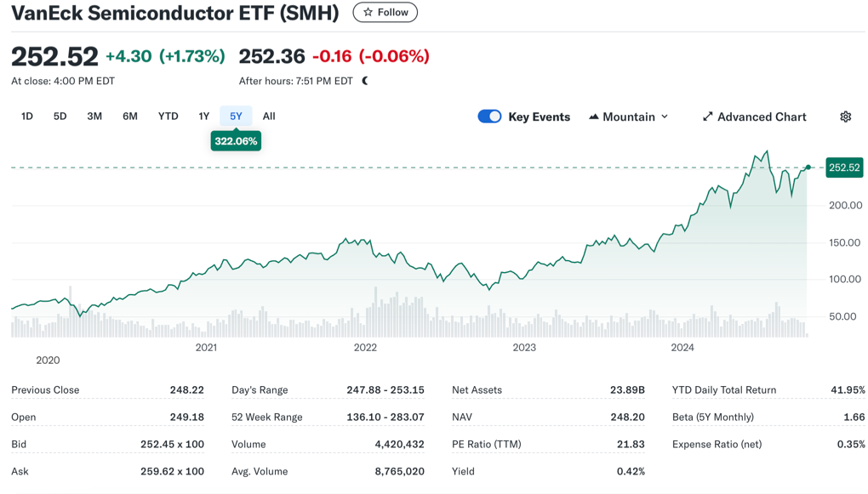
Task: Click the 252.52 price label on the chart axis
Action: pos(844,168)
